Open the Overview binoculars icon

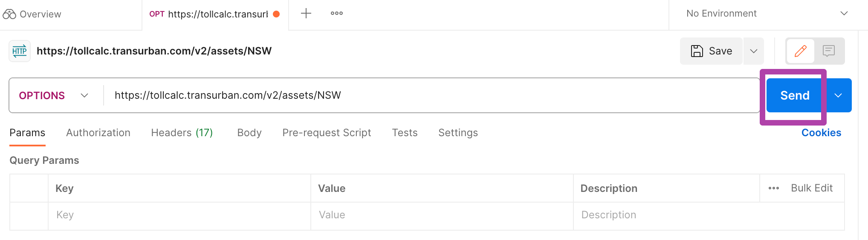click(x=9, y=14)
